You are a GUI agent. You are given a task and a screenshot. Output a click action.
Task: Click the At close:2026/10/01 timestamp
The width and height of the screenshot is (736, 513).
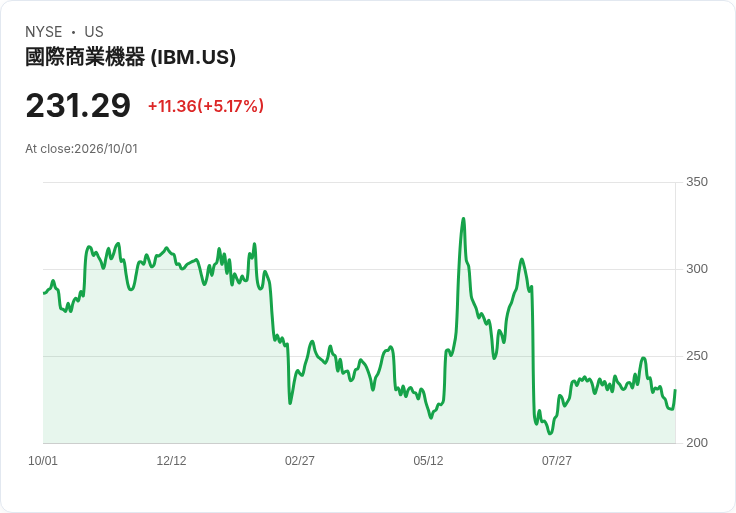click(x=81, y=149)
